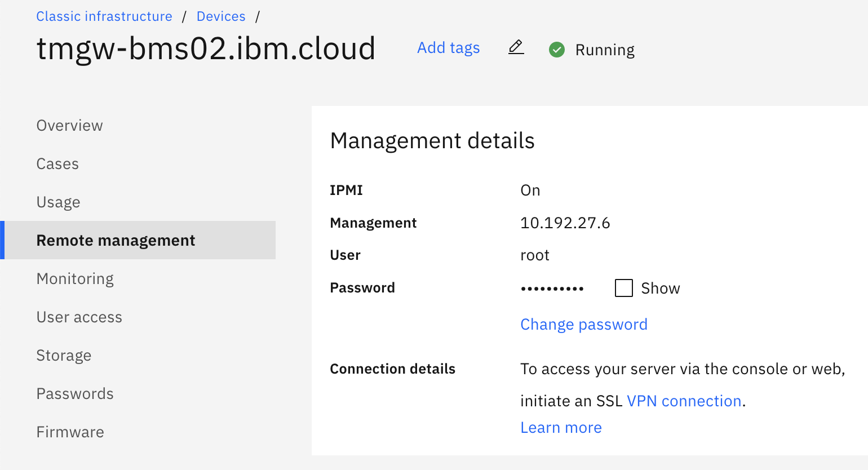Click the pencil edit tags icon
The width and height of the screenshot is (868, 470).
pos(516,47)
